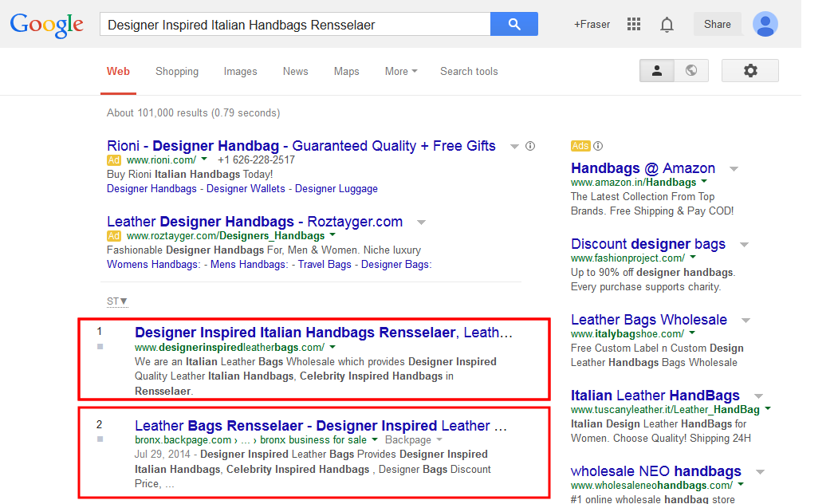
Task: Expand bronx business for sale URL arrow
Action: (375, 440)
